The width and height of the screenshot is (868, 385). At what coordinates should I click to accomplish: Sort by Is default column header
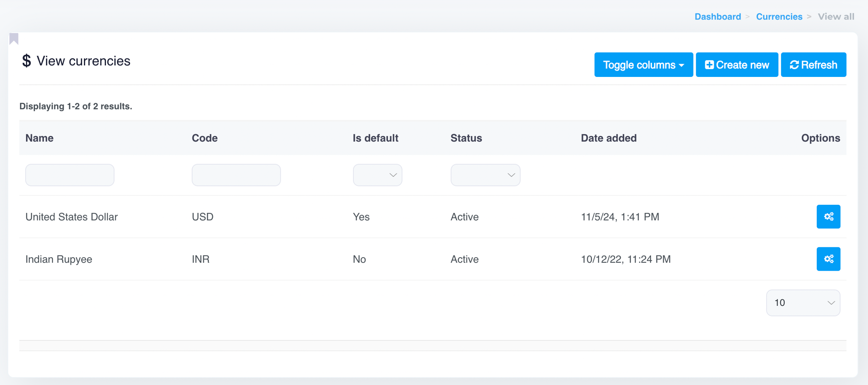(375, 138)
